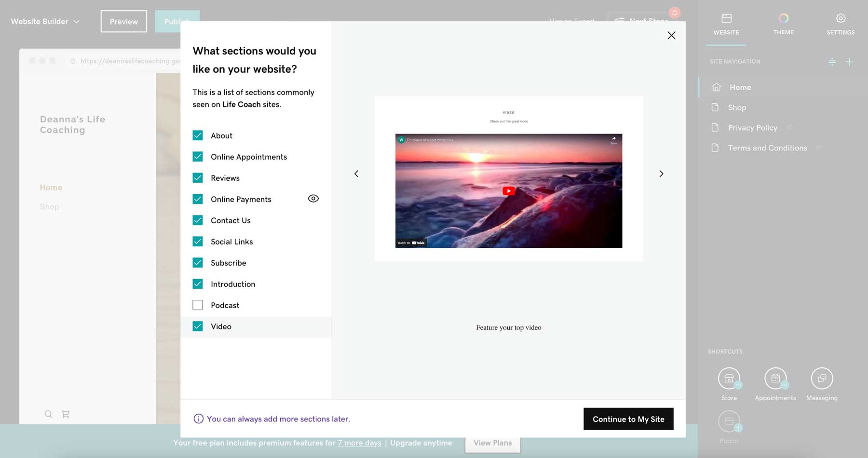The width and height of the screenshot is (868, 458).
Task: Switch to the Website tab
Action: coord(726,24)
